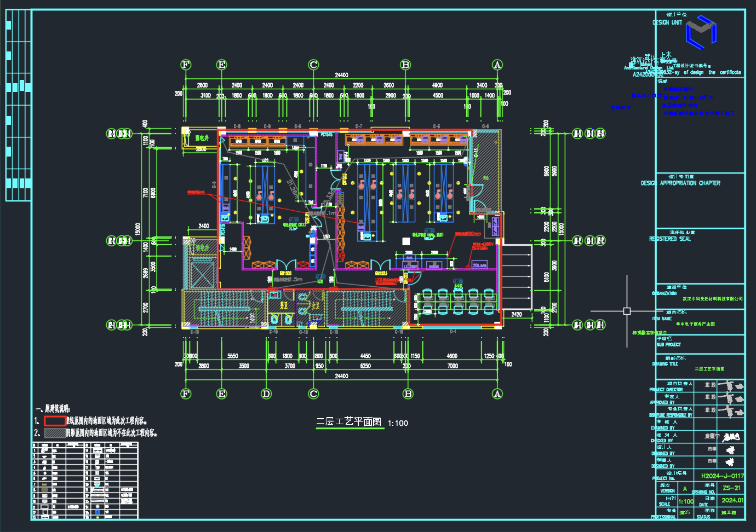Select axis bubble B above the plan
Viewport: 756px width, 532px height.
point(405,65)
